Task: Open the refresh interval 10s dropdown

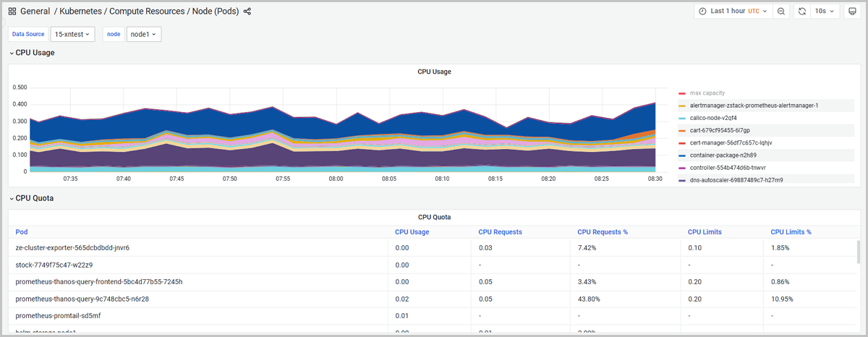Action: pos(825,12)
